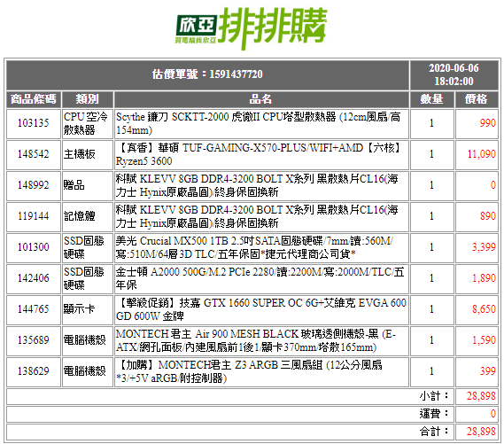Click the price 1,890
Viewport: 504px width, 444px height.
pyautogui.click(x=484, y=278)
